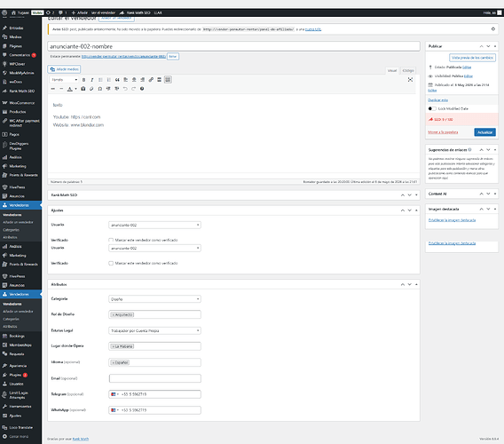
Task: Click Duplicar esto link
Action: 437,100
